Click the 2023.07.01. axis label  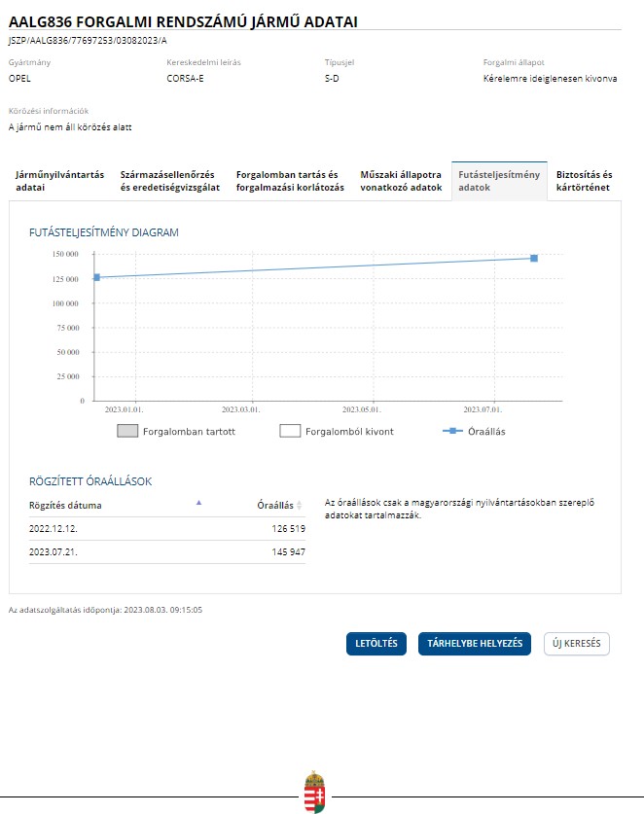pos(483,409)
